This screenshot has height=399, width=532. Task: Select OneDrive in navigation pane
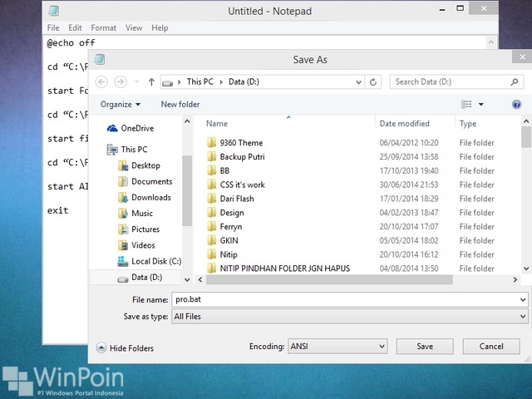[131, 128]
